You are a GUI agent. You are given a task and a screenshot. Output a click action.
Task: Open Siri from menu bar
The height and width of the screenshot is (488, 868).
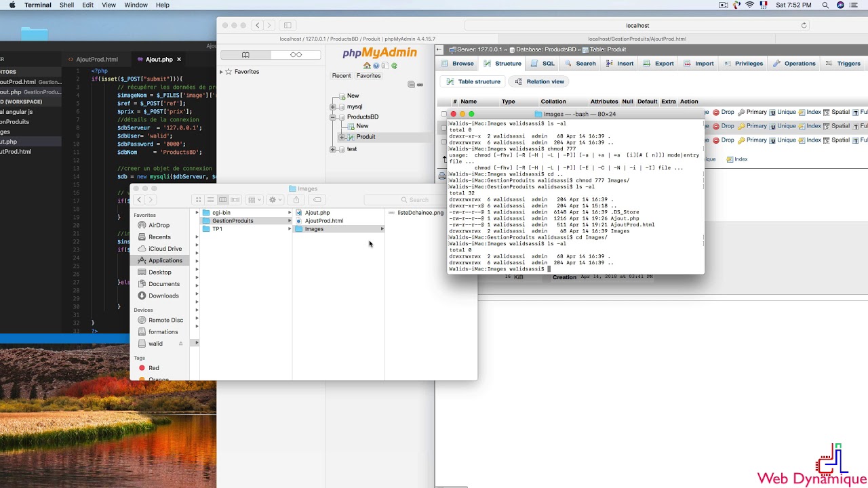841,5
